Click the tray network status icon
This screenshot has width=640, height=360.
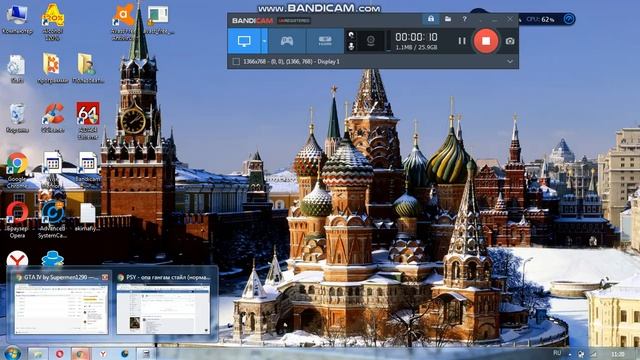594,354
